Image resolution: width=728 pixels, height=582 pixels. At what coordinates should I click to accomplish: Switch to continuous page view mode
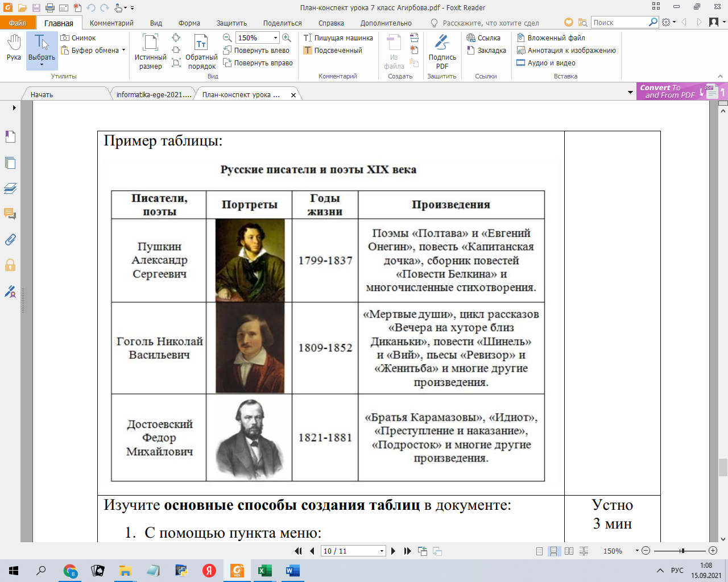pyautogui.click(x=553, y=551)
